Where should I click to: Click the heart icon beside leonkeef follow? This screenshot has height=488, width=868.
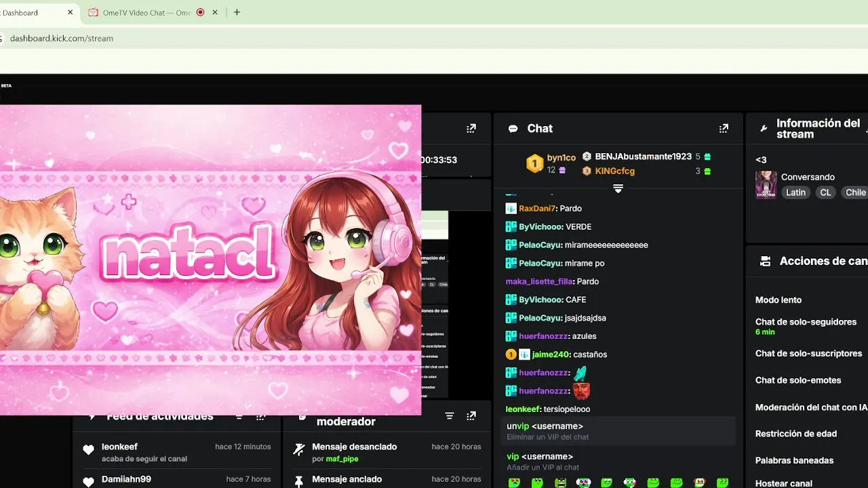[x=88, y=450]
